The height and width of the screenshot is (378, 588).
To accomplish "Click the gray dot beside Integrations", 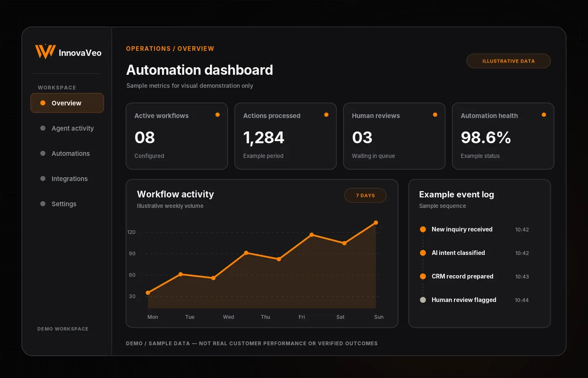I will (43, 178).
